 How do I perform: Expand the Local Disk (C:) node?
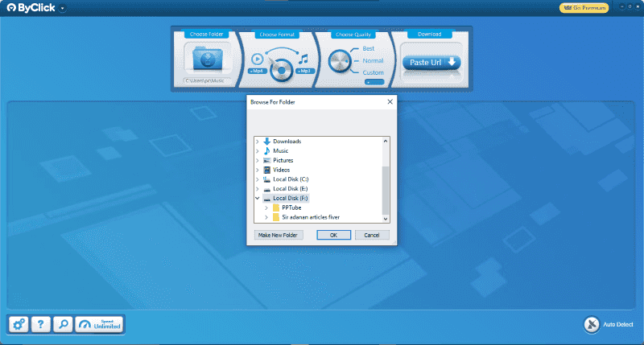(258, 179)
